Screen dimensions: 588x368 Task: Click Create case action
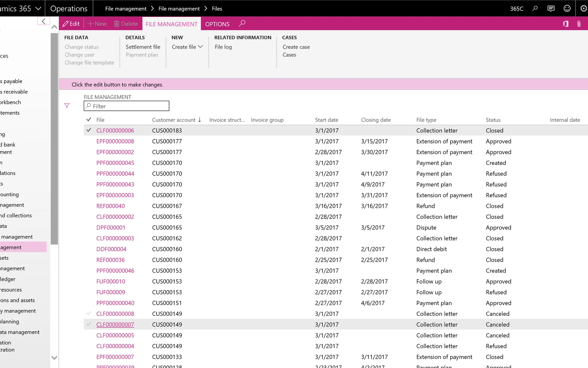point(296,47)
